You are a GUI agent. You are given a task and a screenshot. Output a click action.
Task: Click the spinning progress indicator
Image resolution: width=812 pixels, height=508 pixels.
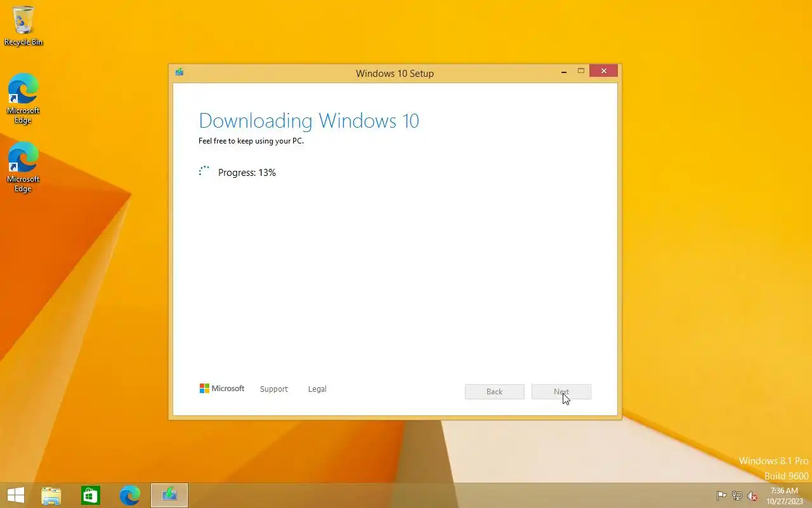pos(204,171)
